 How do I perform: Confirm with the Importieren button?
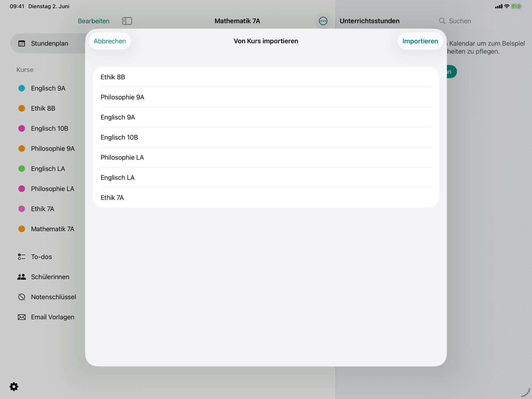coord(420,41)
